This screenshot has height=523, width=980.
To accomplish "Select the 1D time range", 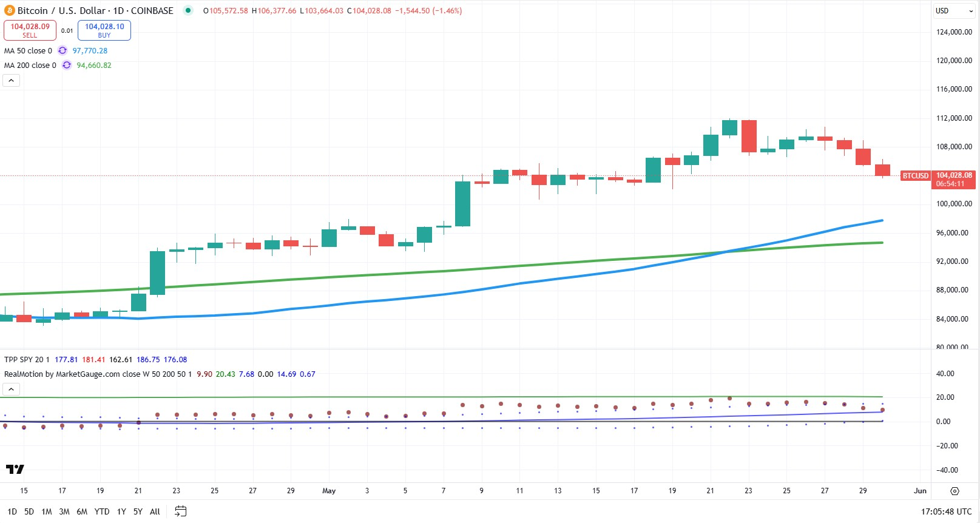I will (x=12, y=511).
